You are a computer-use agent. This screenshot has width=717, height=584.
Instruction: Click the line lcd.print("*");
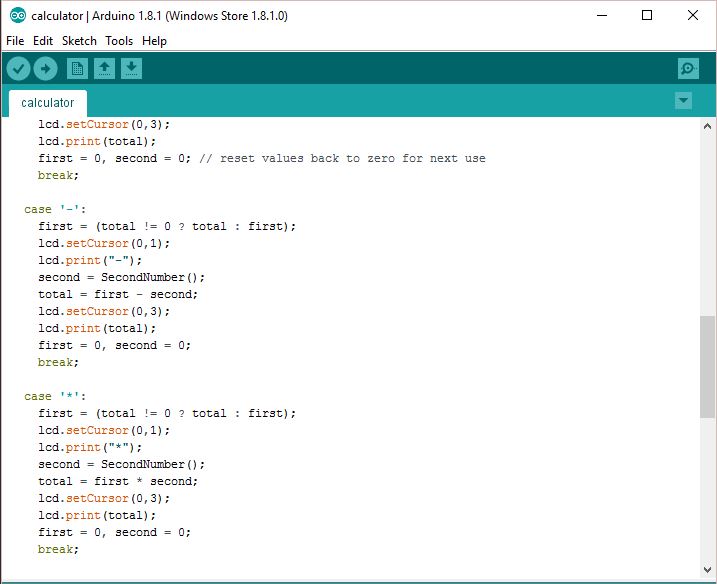[90, 448]
